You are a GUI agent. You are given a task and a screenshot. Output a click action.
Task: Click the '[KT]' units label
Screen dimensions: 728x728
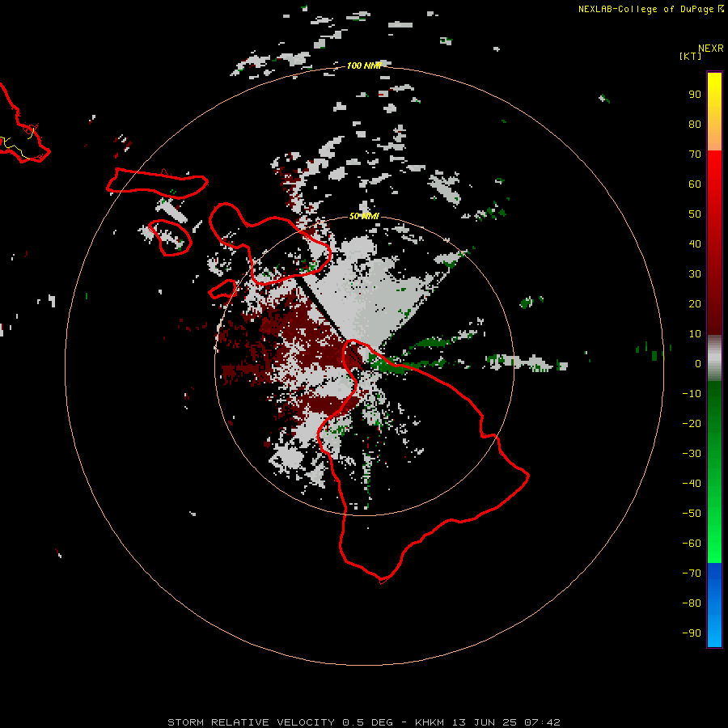click(x=690, y=56)
